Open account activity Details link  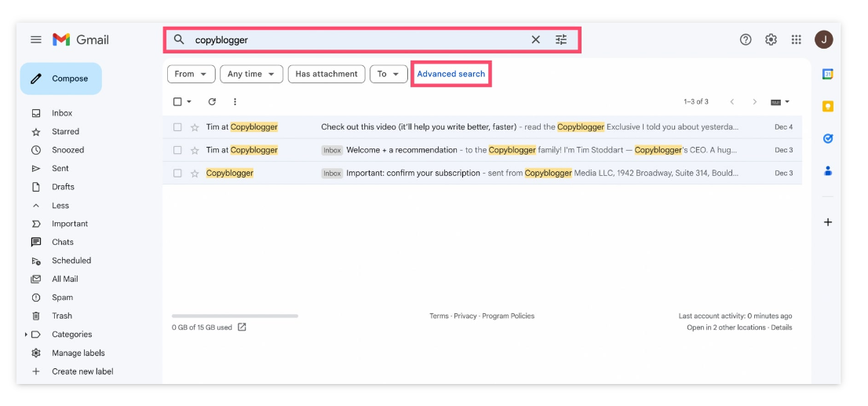(781, 327)
